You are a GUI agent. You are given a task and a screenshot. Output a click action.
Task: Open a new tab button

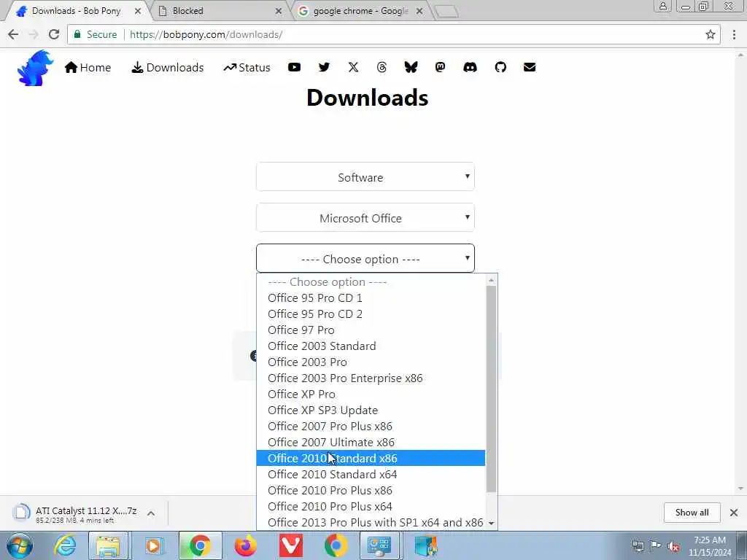pyautogui.click(x=447, y=12)
